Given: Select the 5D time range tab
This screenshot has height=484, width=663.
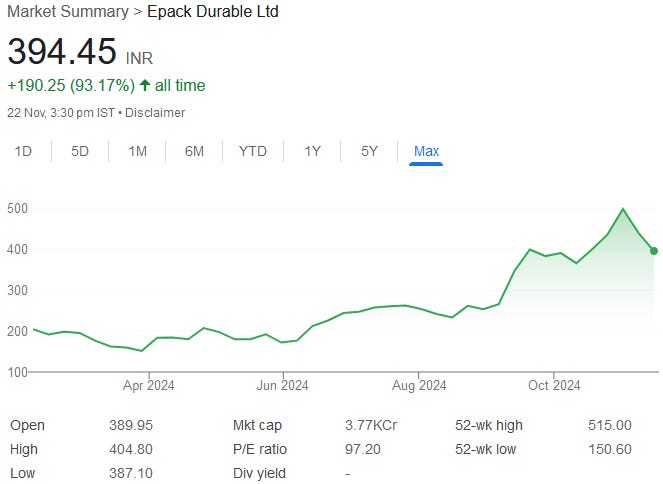Looking at the screenshot, I should (80, 151).
